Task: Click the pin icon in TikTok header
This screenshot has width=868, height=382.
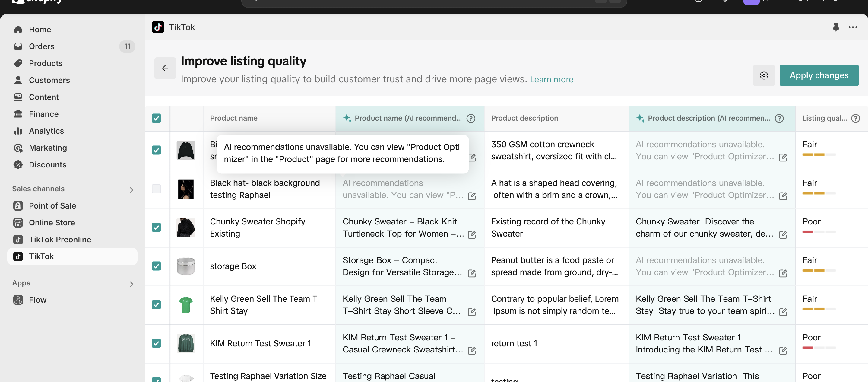Action: (x=836, y=27)
